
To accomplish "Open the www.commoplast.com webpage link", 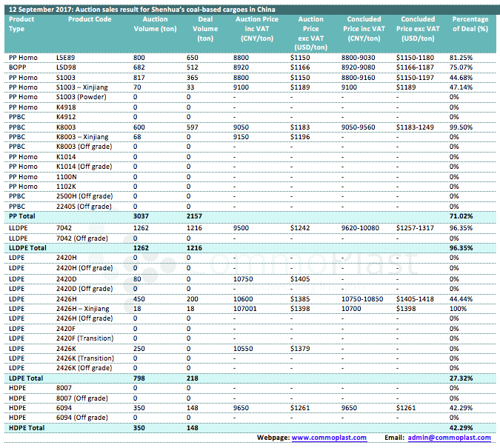I will (329, 438).
